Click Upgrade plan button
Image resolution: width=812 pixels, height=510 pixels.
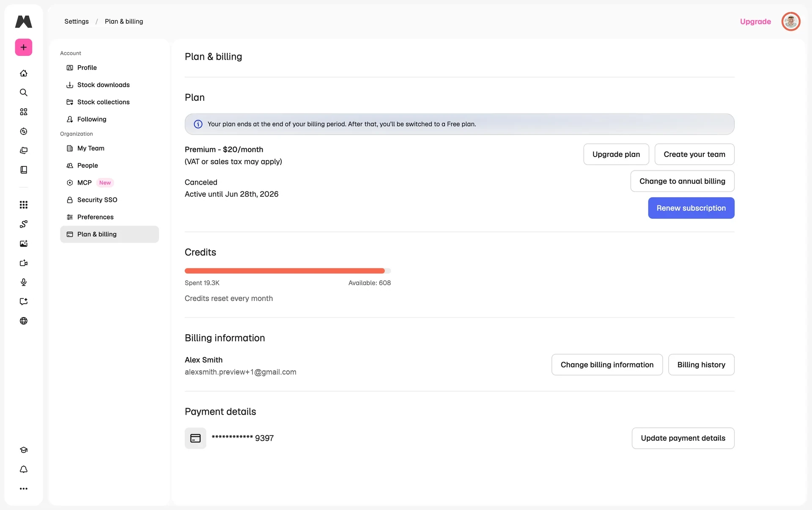[616, 154]
